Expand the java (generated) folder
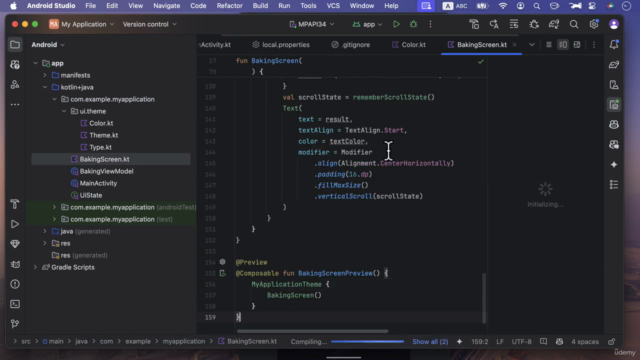 [x=45, y=231]
